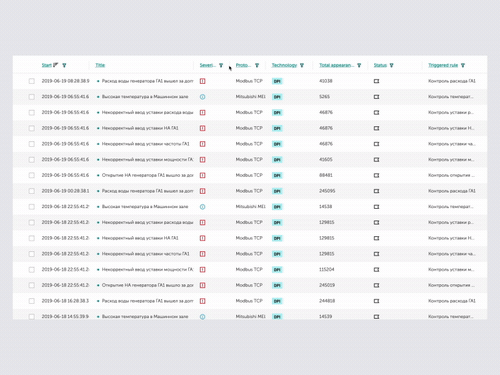This screenshot has height=375, width=500.
Task: Open the filter icon beside the Status header
Action: (391, 65)
